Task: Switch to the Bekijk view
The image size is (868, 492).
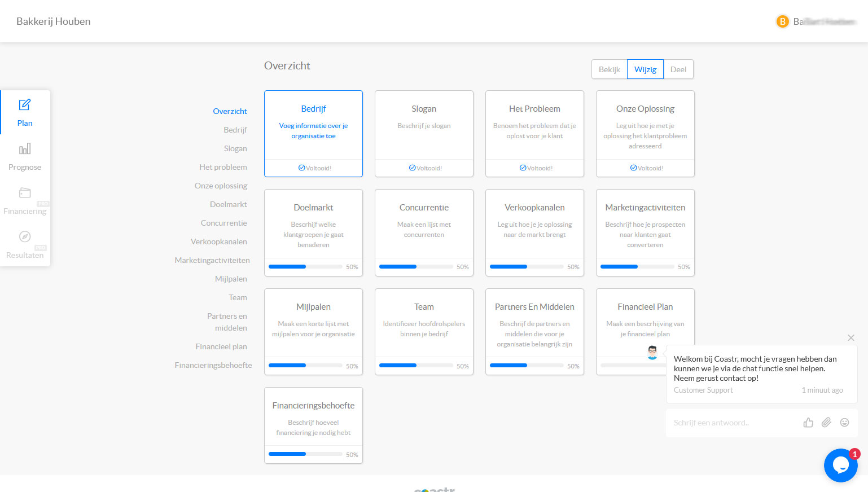Action: (610, 69)
